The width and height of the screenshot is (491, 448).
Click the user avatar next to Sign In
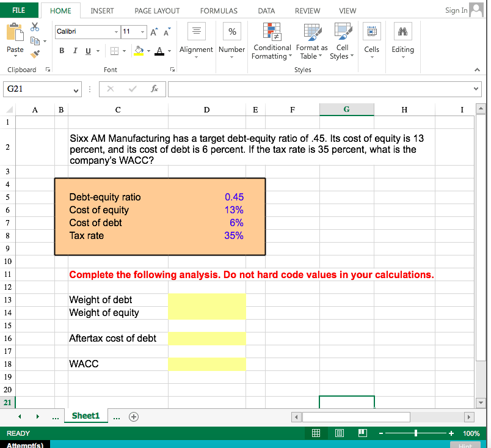pos(476,10)
